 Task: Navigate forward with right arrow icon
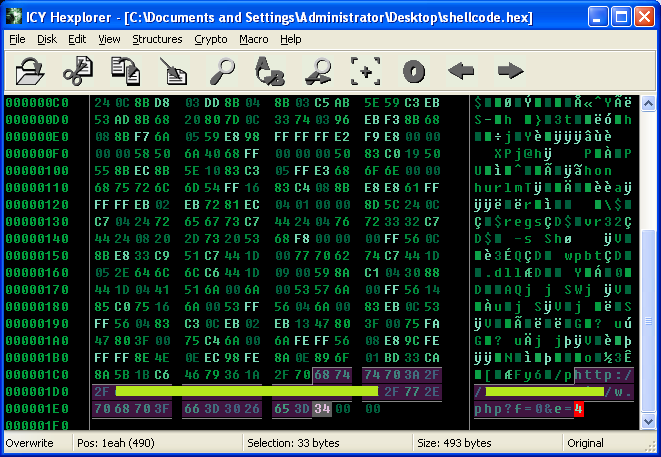click(x=510, y=71)
